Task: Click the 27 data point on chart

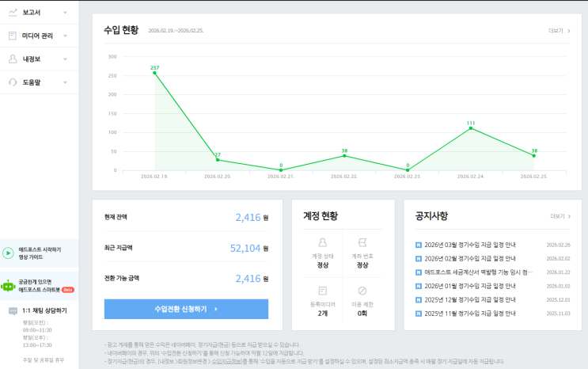Action: coord(218,160)
